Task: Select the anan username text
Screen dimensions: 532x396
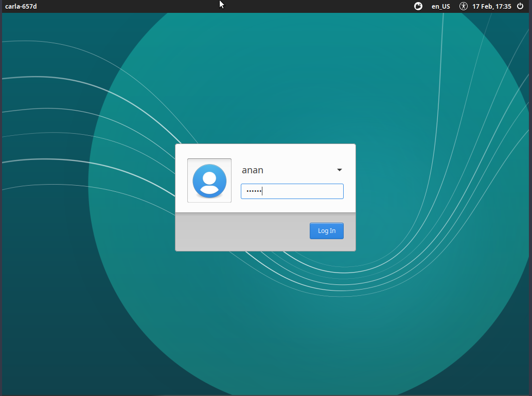Action: click(253, 170)
